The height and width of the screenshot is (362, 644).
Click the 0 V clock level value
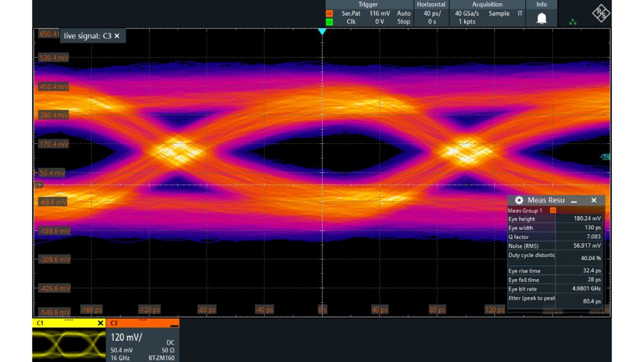click(x=379, y=22)
